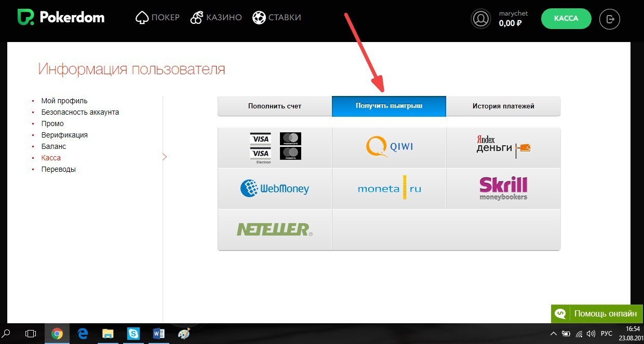Select the Получить выигрыш tab
The width and height of the screenshot is (644, 344).
pos(389,106)
